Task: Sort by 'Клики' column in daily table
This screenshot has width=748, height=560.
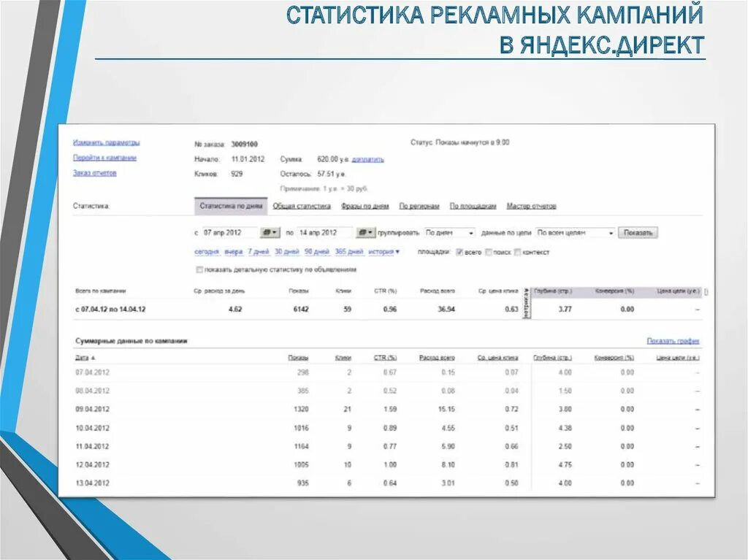Action: pyautogui.click(x=343, y=358)
